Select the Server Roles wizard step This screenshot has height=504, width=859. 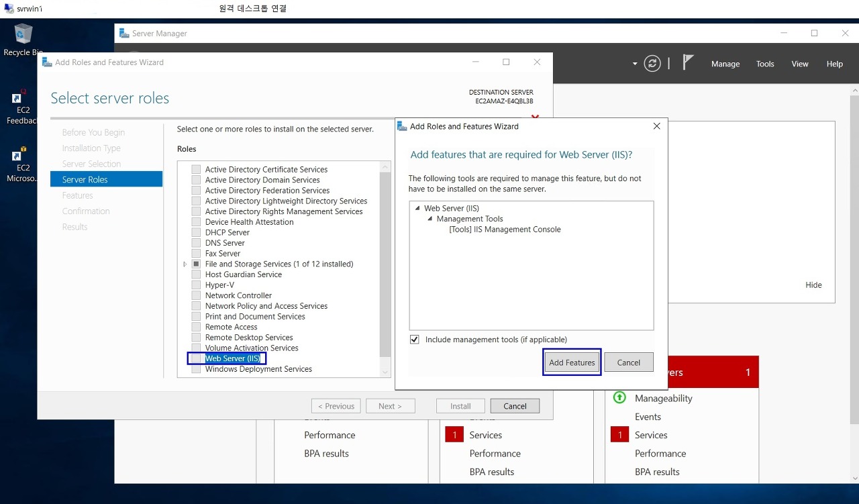[x=106, y=179]
